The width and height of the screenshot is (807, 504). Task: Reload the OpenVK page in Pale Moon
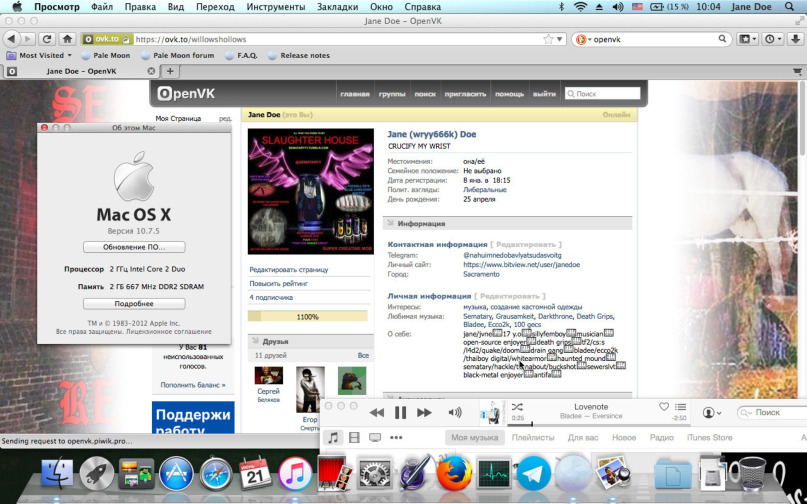[x=47, y=39]
